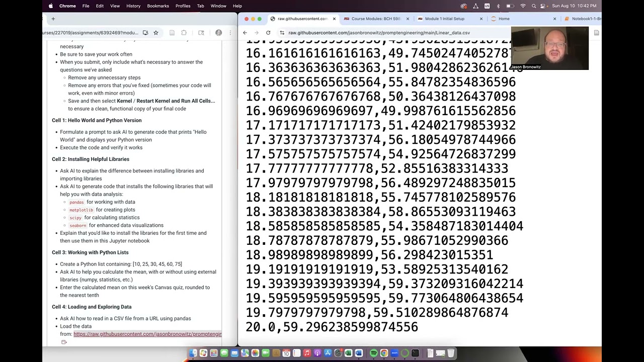The height and width of the screenshot is (362, 644).
Task: Open the File menu
Action: pyautogui.click(x=86, y=6)
